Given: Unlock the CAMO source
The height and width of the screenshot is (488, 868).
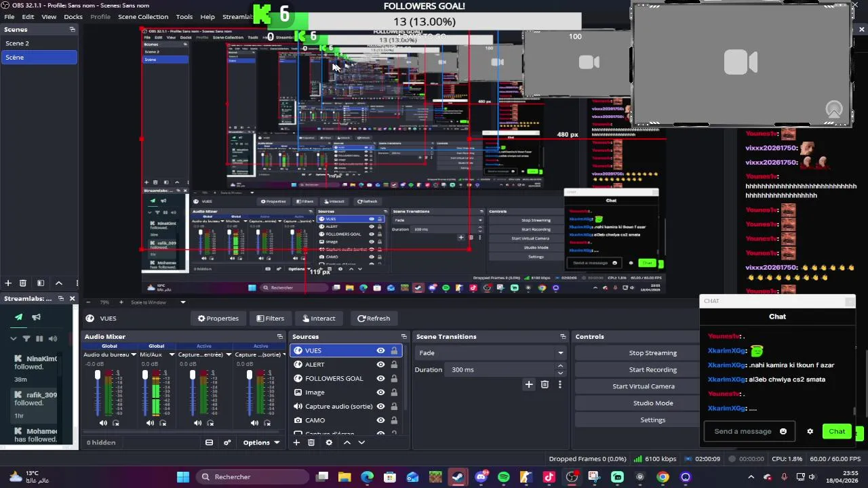Looking at the screenshot, I should (x=394, y=420).
